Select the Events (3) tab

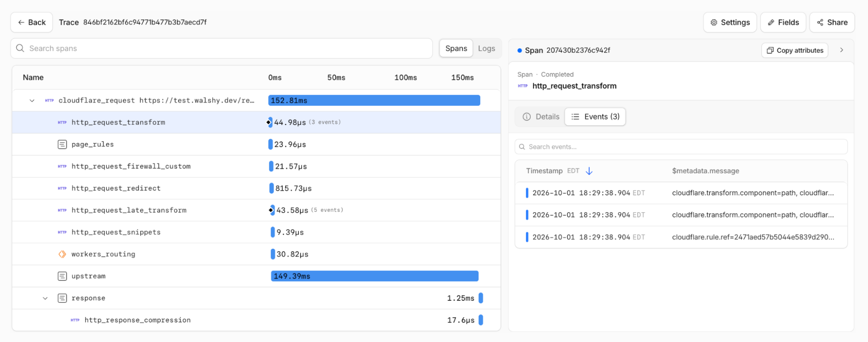pos(595,117)
